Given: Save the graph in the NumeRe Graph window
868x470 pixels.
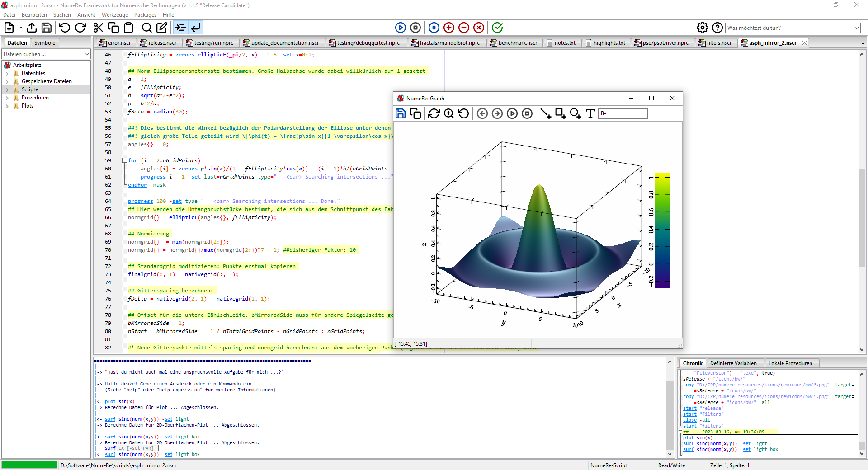Looking at the screenshot, I should [x=401, y=114].
